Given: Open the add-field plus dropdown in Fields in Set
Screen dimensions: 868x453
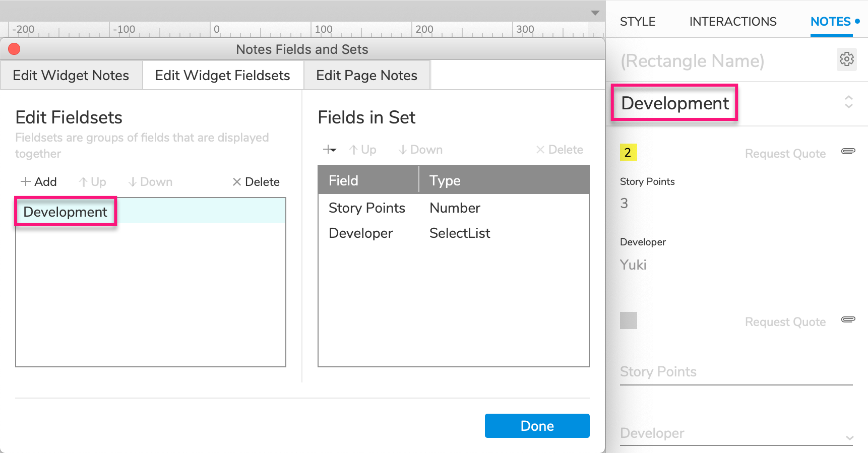Looking at the screenshot, I should click(x=330, y=150).
